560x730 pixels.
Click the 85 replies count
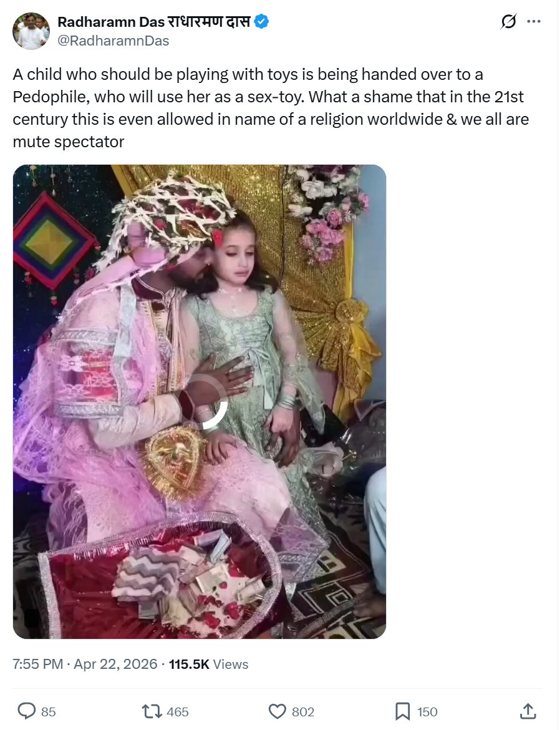tap(49, 712)
